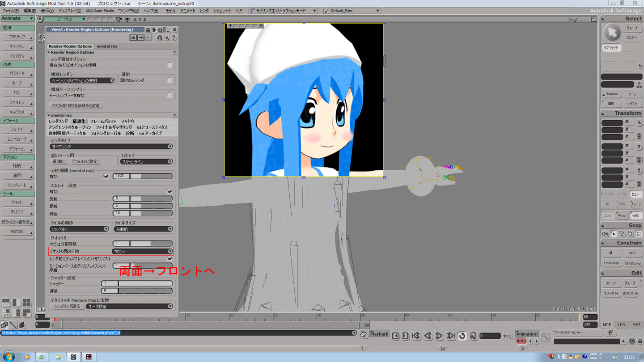Play animation backward
The height and width of the screenshot is (362, 644).
428,336
